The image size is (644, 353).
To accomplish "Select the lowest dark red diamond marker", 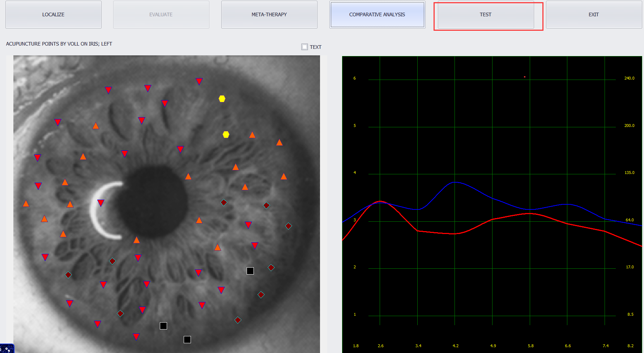I will (238, 320).
